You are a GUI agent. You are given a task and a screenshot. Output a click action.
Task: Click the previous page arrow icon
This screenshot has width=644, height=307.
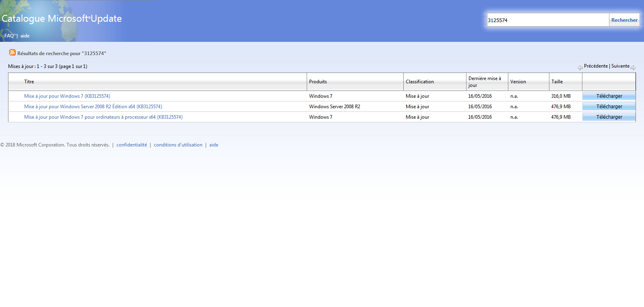[x=580, y=68]
